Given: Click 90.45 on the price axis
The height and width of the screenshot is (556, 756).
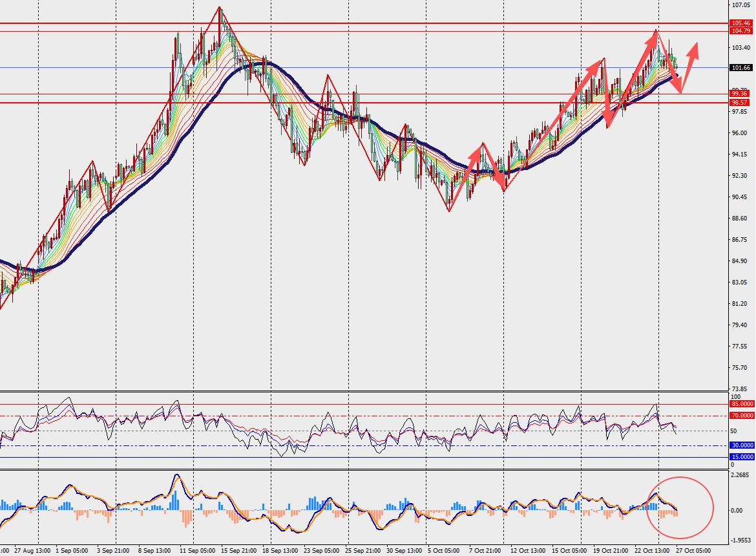Looking at the screenshot, I should [x=740, y=197].
